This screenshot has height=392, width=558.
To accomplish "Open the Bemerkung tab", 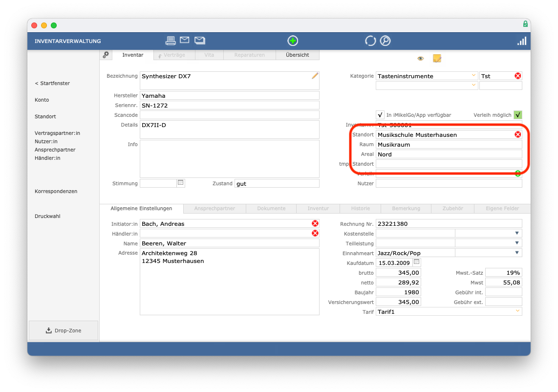I will click(x=406, y=208).
